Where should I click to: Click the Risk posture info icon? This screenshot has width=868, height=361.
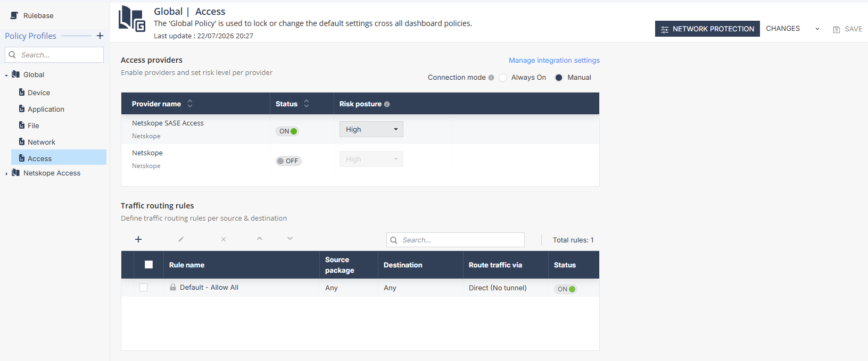[x=387, y=104]
